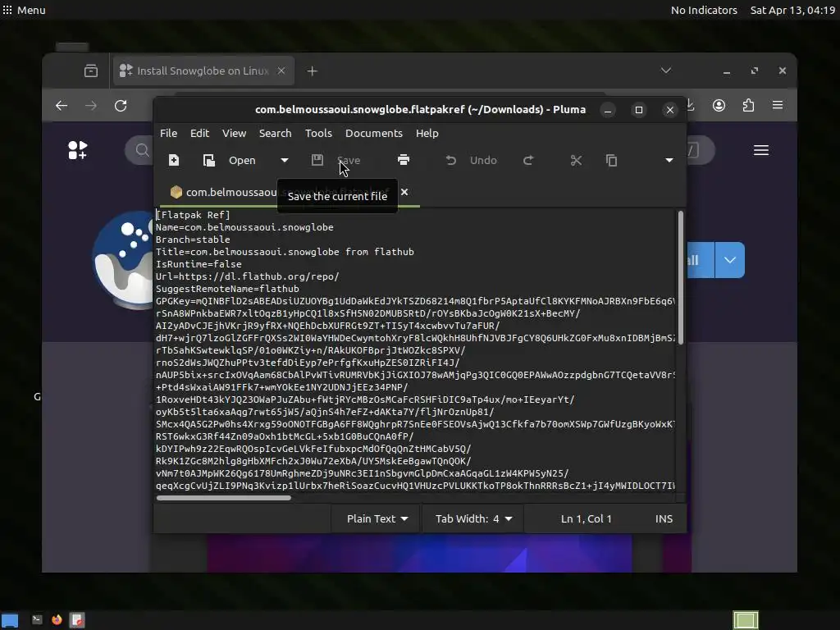Open the Tools menu in Pluma
Screen dimensions: 840x630
[x=318, y=133]
